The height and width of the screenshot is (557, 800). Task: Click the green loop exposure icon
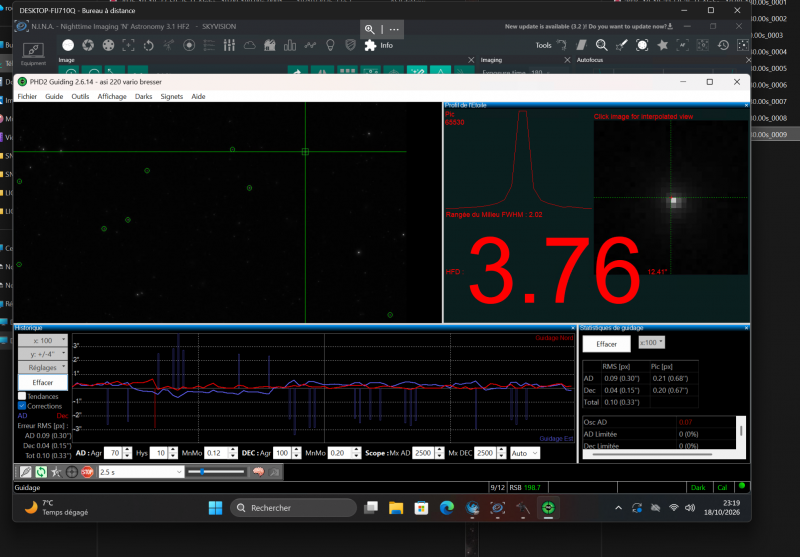(41, 472)
